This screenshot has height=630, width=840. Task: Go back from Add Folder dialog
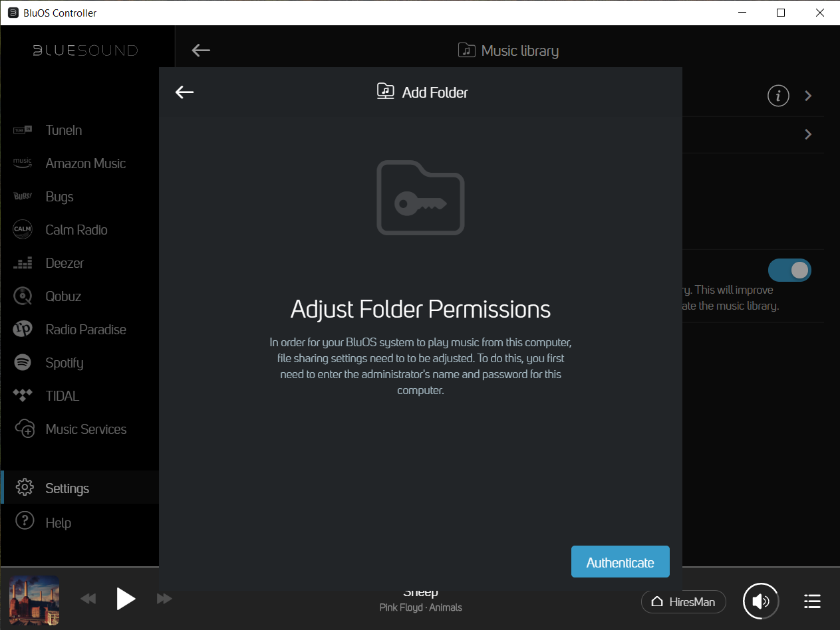pyautogui.click(x=184, y=92)
